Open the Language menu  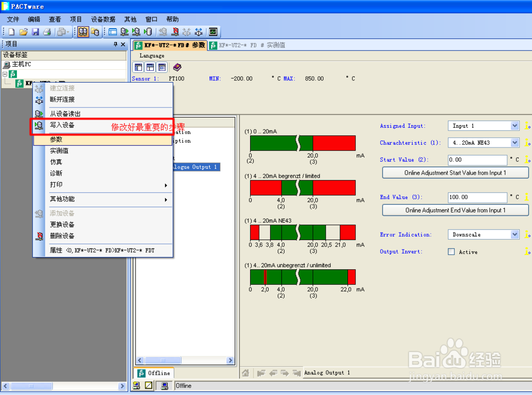[x=152, y=56]
